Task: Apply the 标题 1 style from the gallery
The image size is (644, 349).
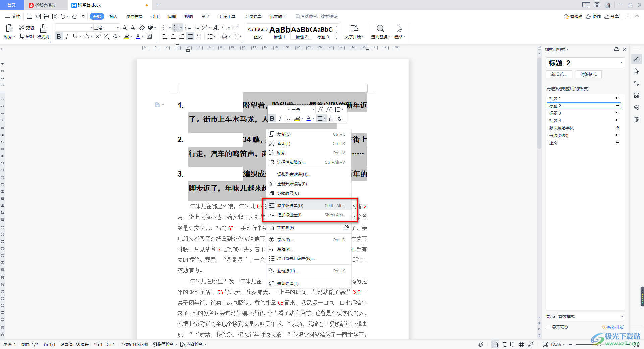Action: pos(279,32)
